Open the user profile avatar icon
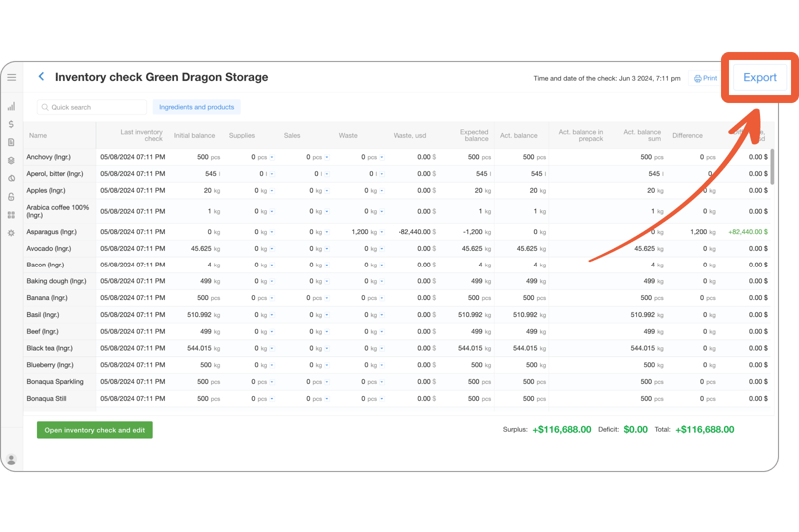Image resolution: width=799 pixels, height=532 pixels. click(x=11, y=460)
